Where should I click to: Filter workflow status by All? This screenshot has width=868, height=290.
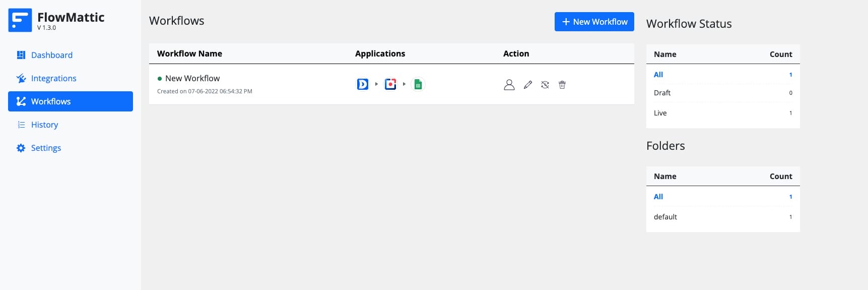pos(658,75)
